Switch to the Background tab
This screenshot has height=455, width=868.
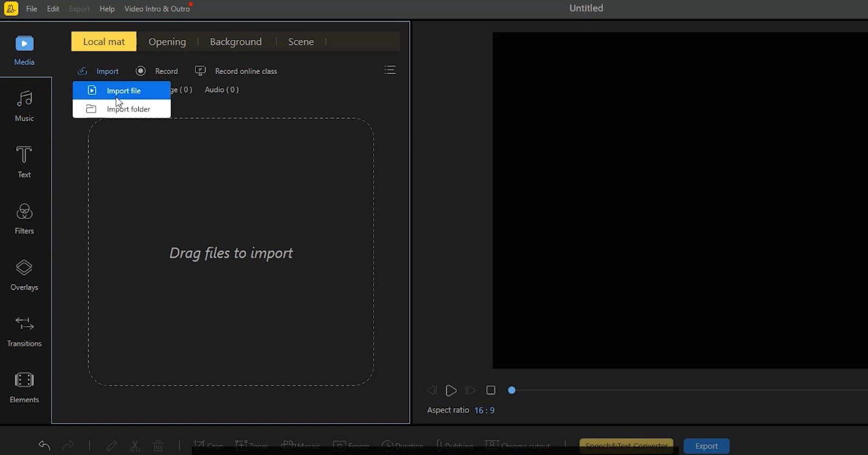236,42
